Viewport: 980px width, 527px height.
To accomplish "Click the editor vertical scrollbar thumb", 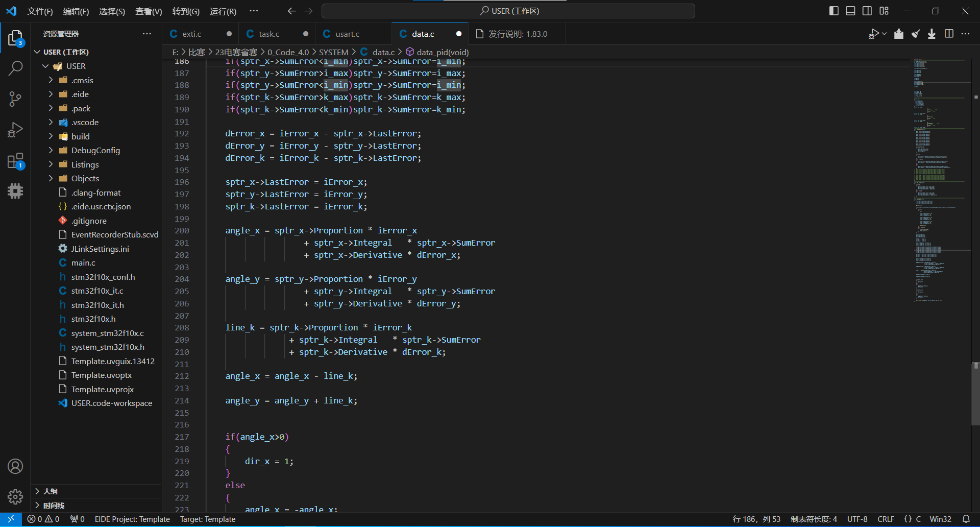I will tap(975, 393).
